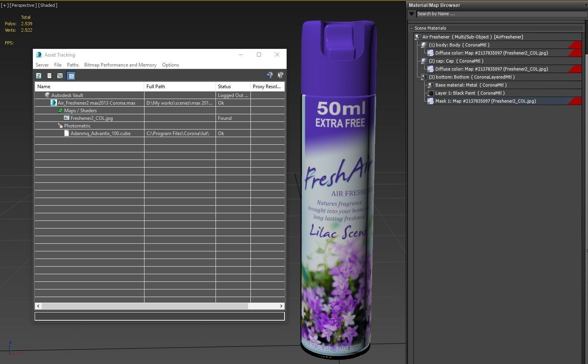Sort by the Status column header

pyautogui.click(x=233, y=87)
